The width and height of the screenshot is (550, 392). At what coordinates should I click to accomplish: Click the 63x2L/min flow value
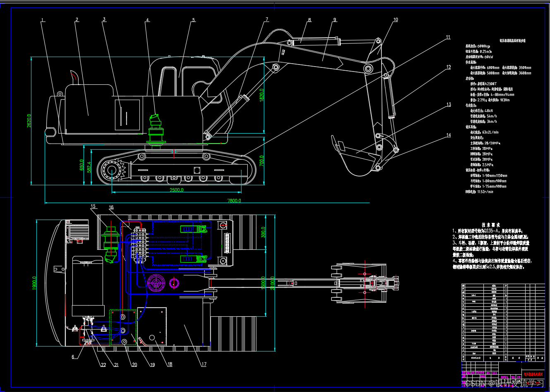click(490, 132)
